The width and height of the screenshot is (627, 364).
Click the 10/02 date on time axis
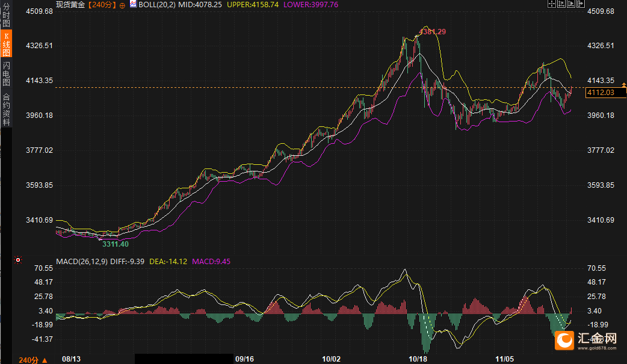point(331,359)
